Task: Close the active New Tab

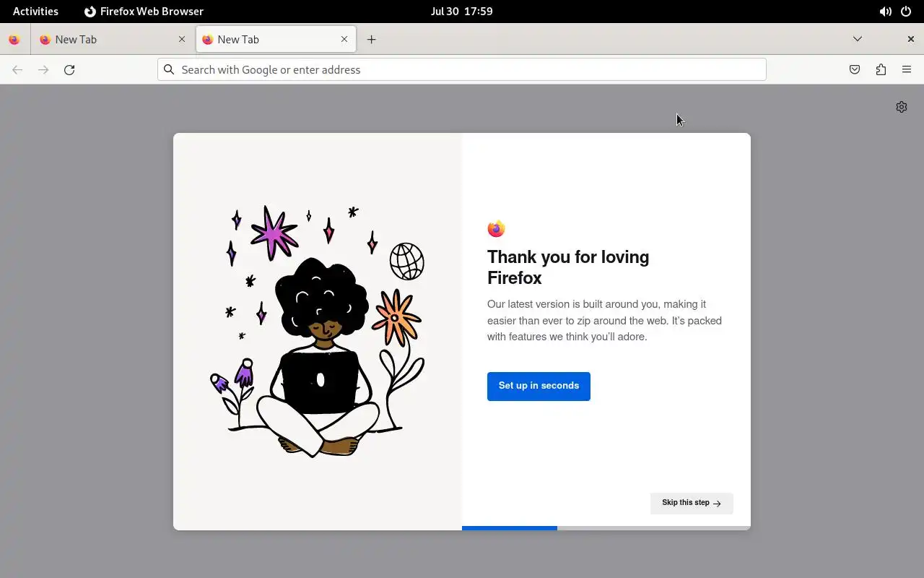Action: (344, 40)
